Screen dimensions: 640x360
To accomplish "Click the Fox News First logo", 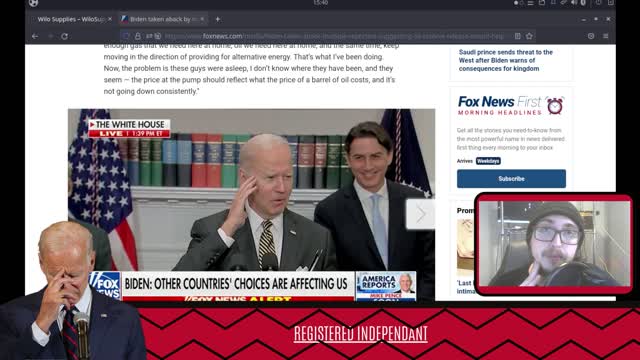I will pyautogui.click(x=500, y=105).
